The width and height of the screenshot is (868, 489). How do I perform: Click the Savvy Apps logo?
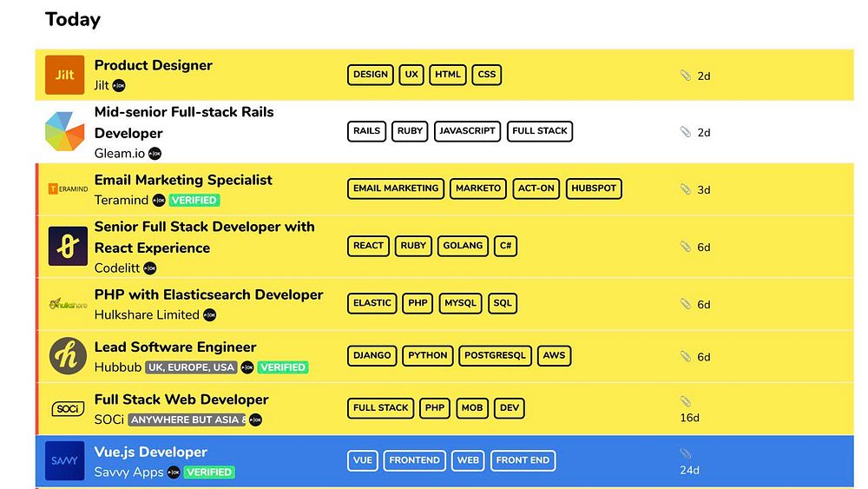point(65,461)
